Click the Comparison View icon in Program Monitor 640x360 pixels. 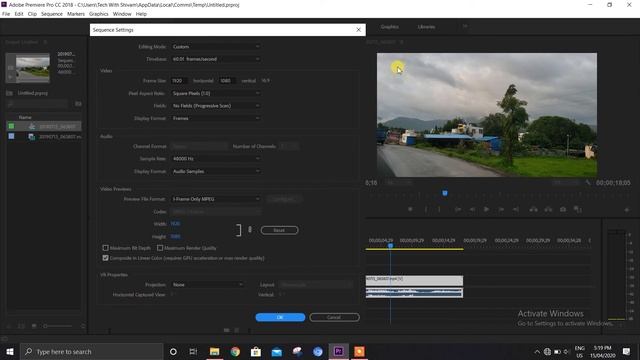pyautogui.click(x=578, y=209)
